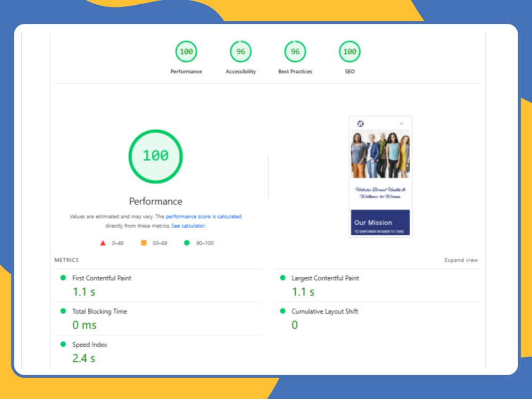Click the orange square 50–89 legend icon

click(144, 243)
